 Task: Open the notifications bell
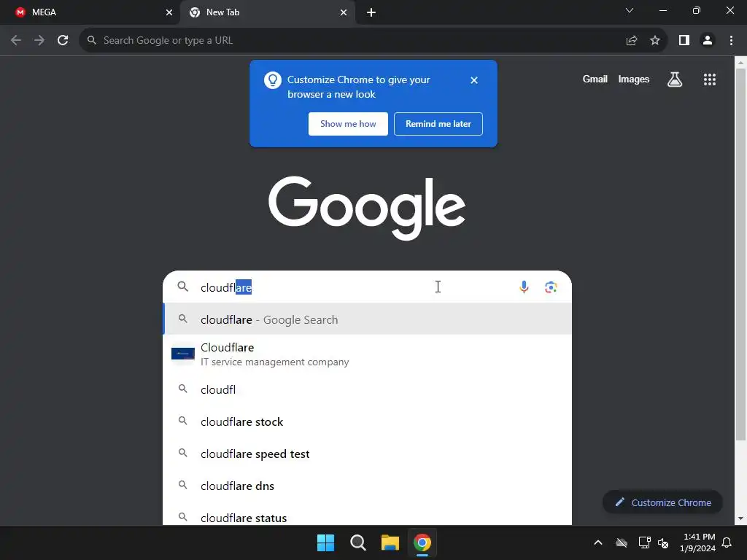[727, 542]
